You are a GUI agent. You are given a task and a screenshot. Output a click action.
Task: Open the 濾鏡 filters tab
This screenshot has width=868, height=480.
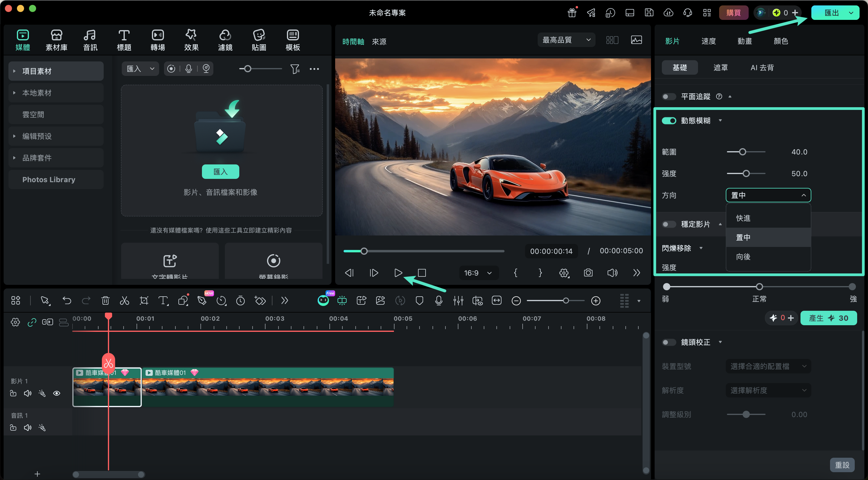tap(225, 40)
